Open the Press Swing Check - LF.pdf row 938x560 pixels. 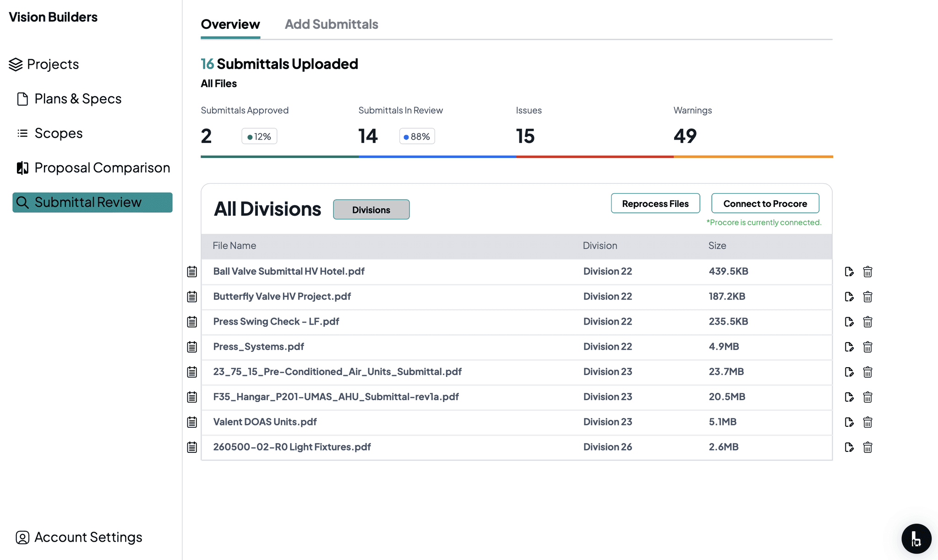coord(276,321)
